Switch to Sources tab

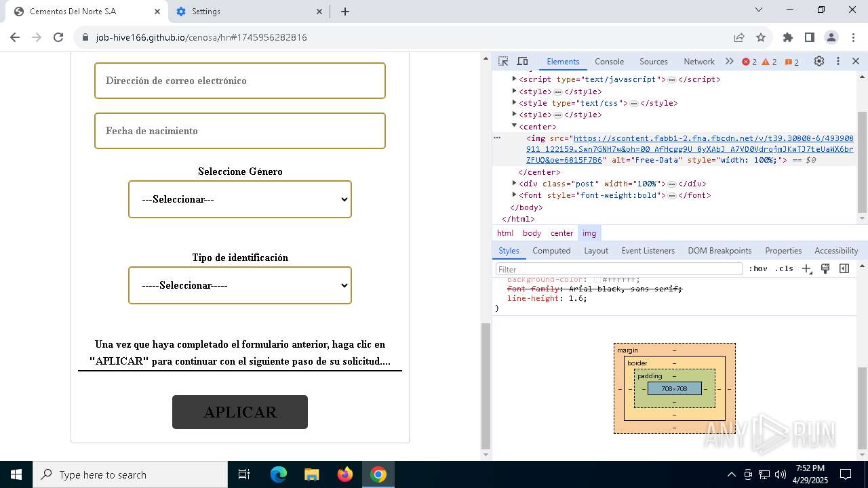pos(654,62)
